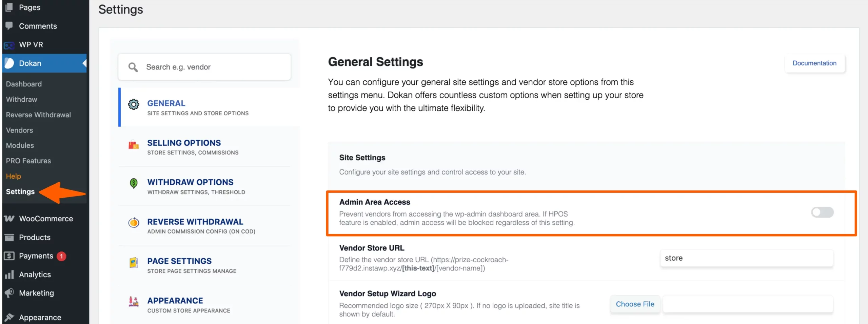Click the search magnifier icon
868x324 pixels.
133,67
